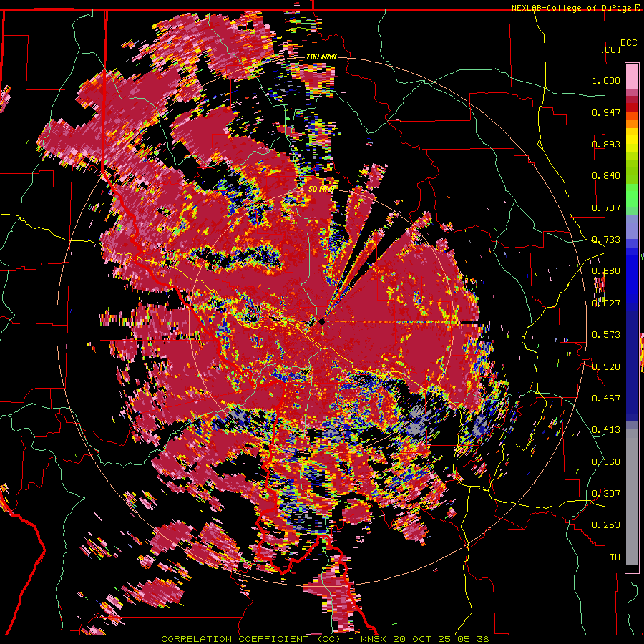
Task: Select the 0.840 scale value
Action: [606, 176]
